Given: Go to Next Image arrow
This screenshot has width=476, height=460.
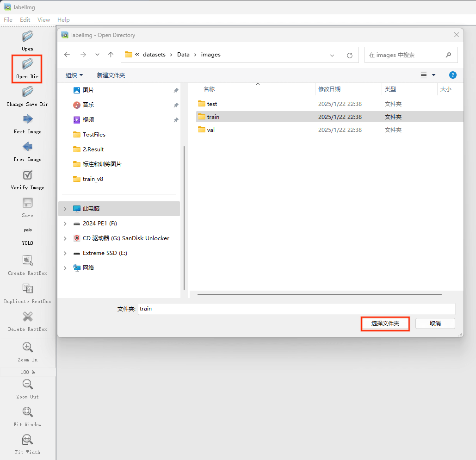Looking at the screenshot, I should [28, 119].
